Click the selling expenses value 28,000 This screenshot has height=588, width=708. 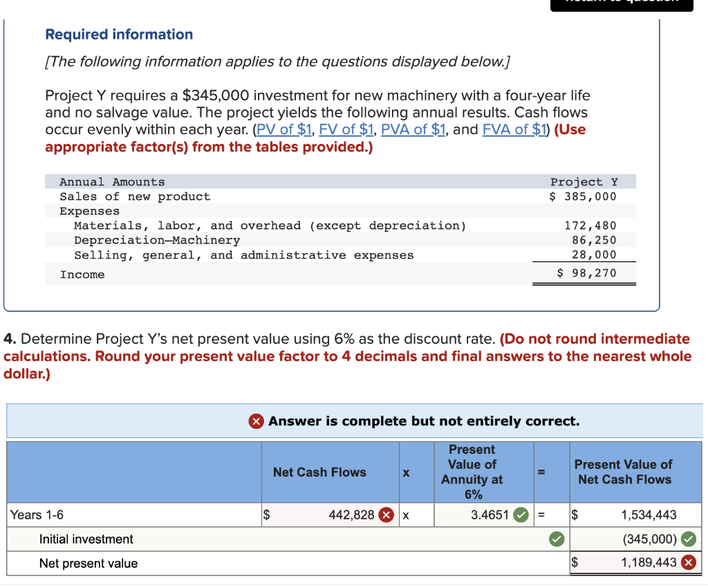tap(594, 255)
